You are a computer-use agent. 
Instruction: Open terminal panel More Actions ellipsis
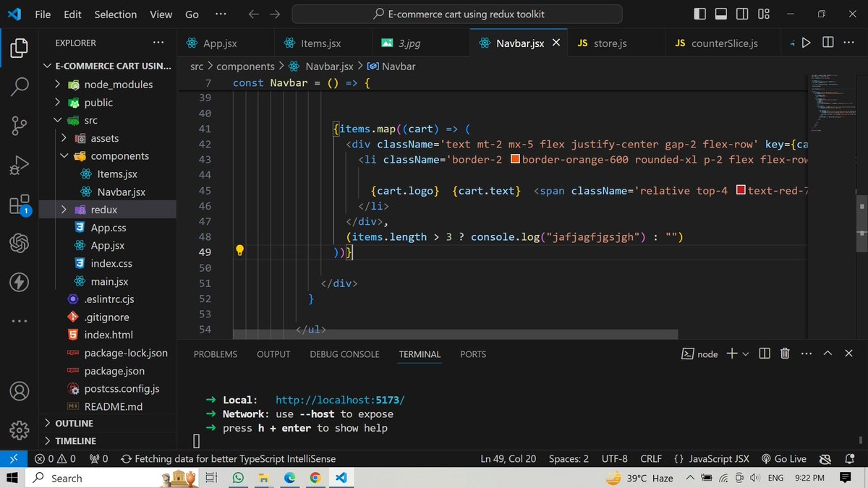tap(807, 354)
